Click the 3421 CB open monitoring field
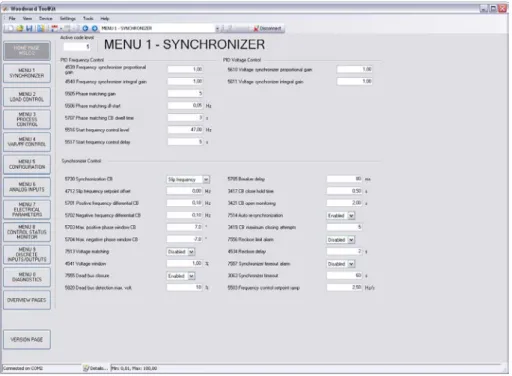512x376 pixels. [x=345, y=203]
